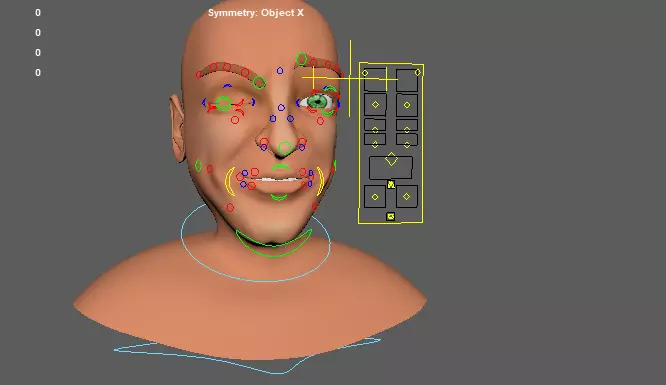The height and width of the screenshot is (385, 666).
Task: Select the fourth-row left diamond slider
Action: (375, 145)
